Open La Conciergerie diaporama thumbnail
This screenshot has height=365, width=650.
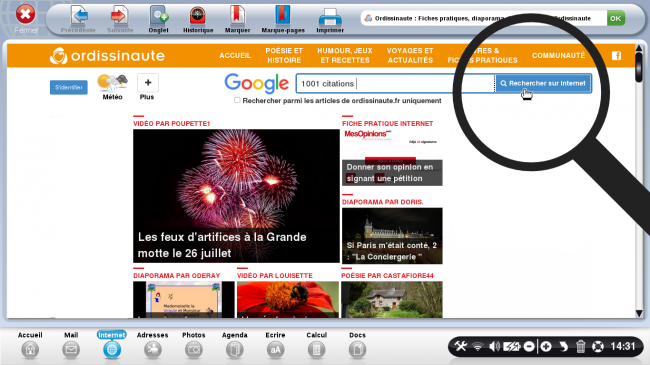[x=392, y=236]
